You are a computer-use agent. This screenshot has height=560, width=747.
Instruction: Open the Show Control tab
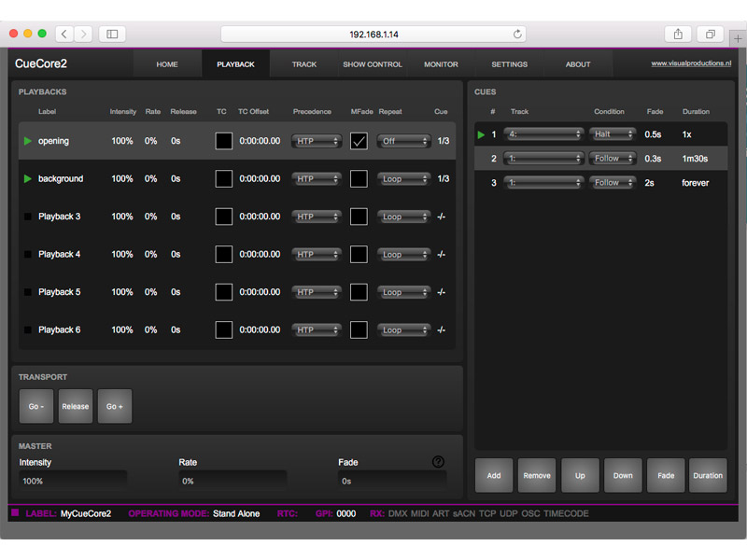click(x=373, y=64)
